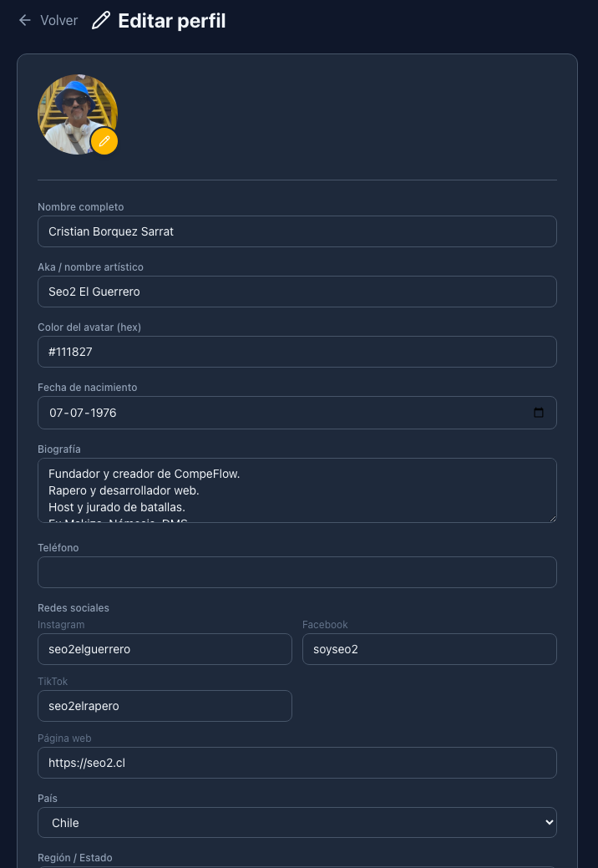
Task: Click the Editar perfil heading text
Action: tap(172, 20)
